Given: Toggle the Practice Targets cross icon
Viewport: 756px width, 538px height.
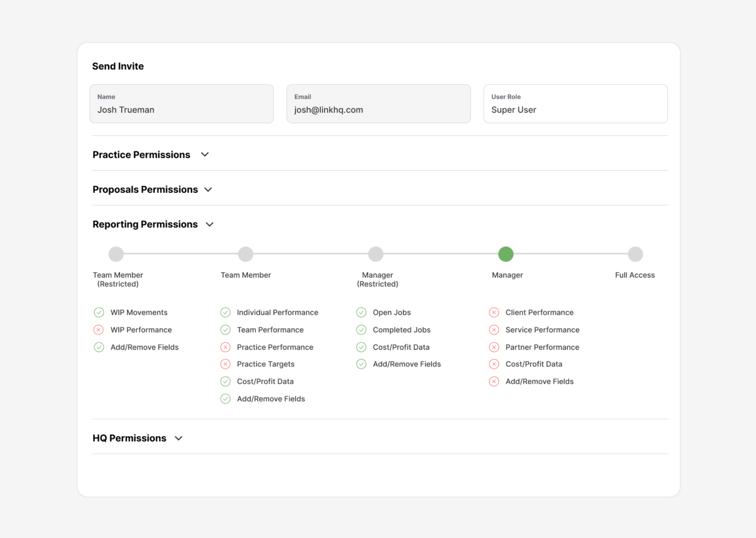Looking at the screenshot, I should coord(225,364).
